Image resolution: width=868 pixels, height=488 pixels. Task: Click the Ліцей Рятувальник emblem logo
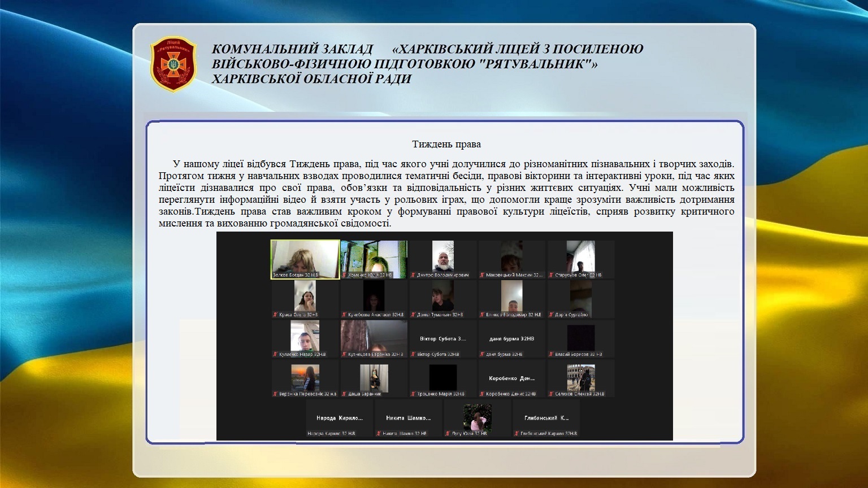coord(173,64)
